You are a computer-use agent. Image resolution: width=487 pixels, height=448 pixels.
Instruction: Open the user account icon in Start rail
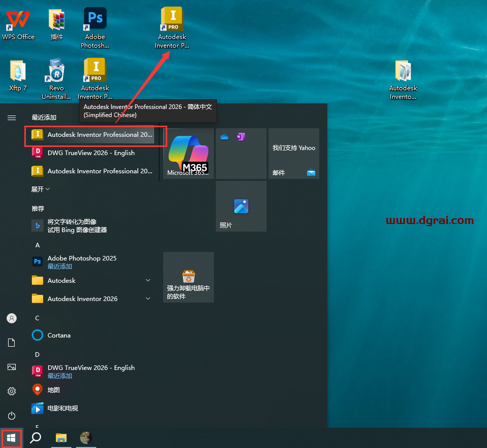(x=12, y=318)
